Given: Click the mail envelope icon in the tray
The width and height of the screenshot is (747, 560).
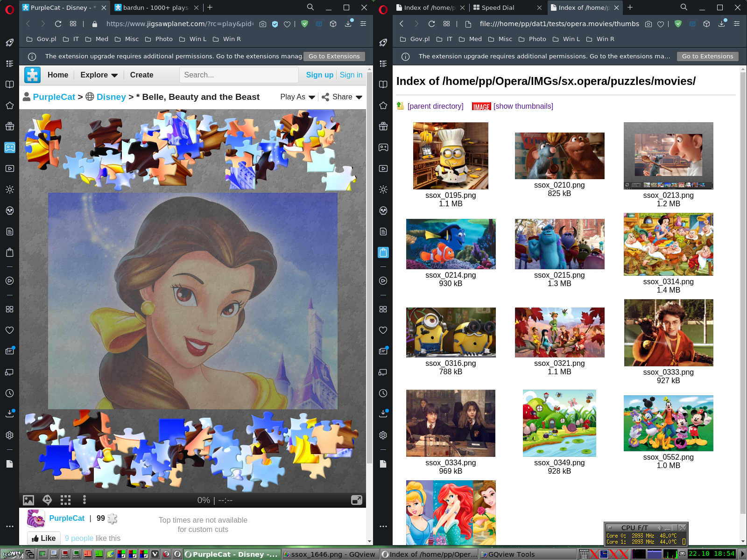Looking at the screenshot, I should [683, 554].
